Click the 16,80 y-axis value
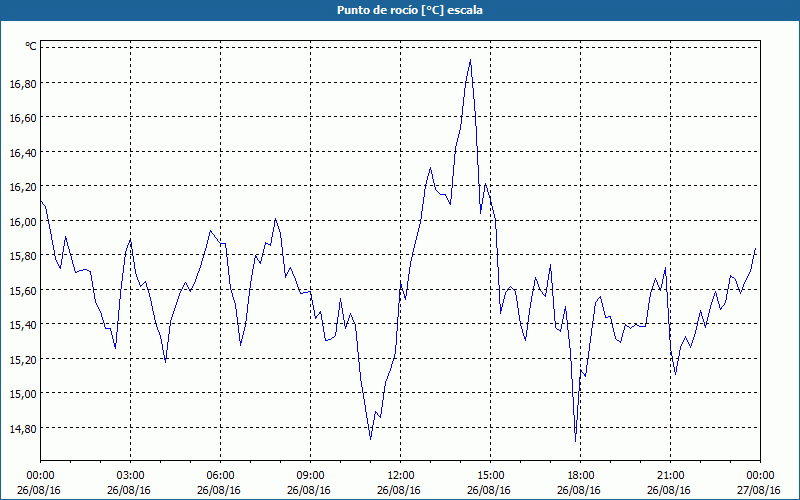Screen dimensions: 800x500 pos(23,83)
